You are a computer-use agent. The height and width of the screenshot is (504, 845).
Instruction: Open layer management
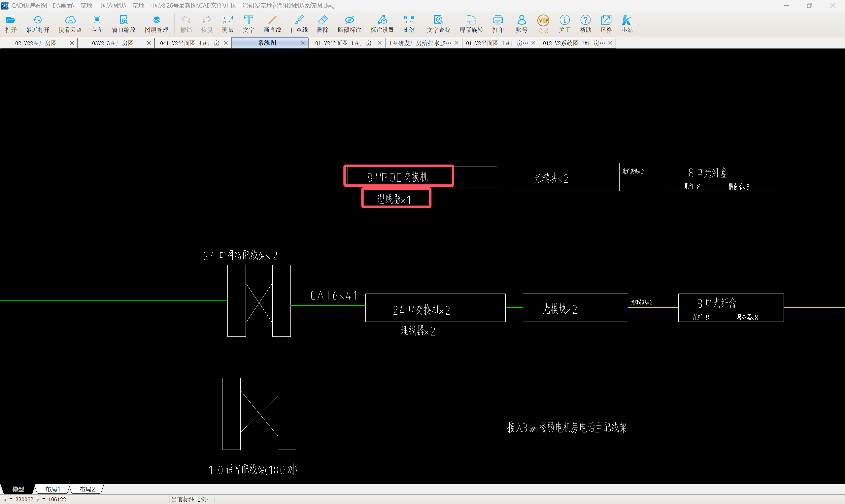pyautogui.click(x=156, y=24)
